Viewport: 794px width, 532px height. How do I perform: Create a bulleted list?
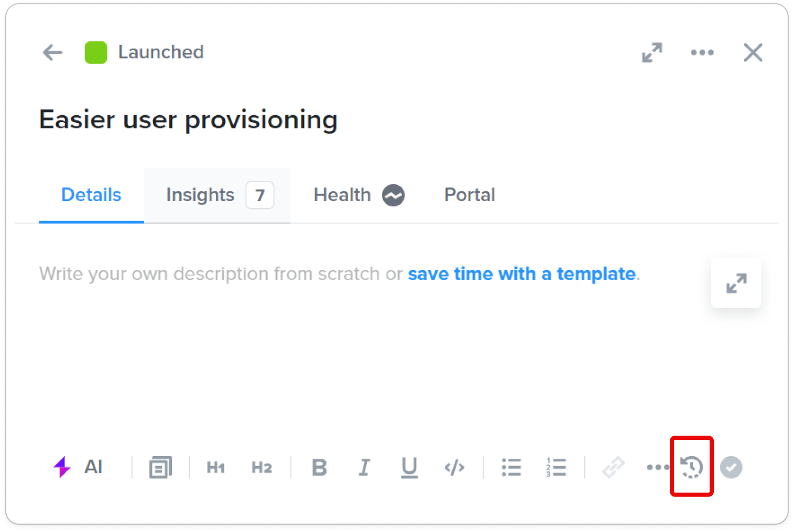point(511,467)
